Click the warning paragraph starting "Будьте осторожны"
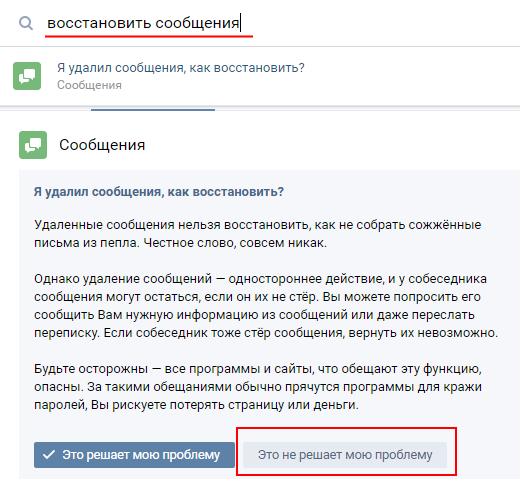520x479 pixels. [258, 387]
